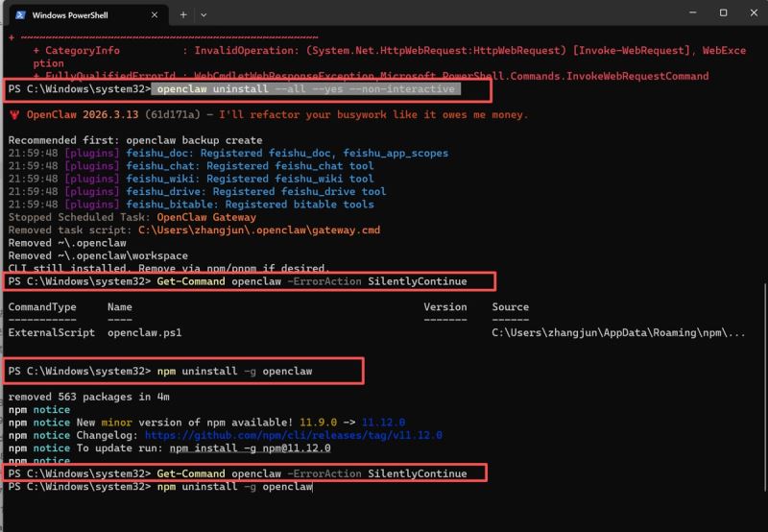This screenshot has width=768, height=532.
Task: Click 'removed 563 packages in 4m' line
Action: [x=88, y=397]
